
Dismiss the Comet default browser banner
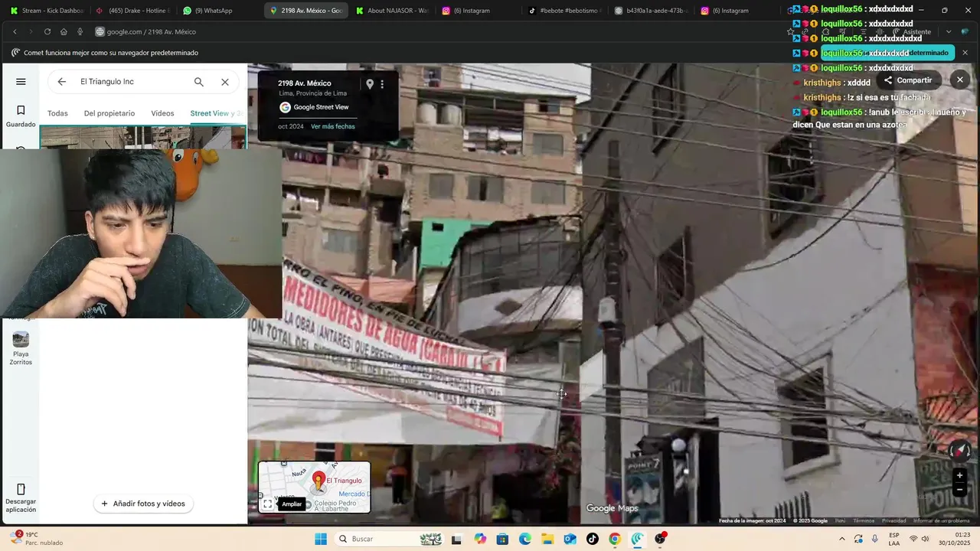click(x=965, y=53)
